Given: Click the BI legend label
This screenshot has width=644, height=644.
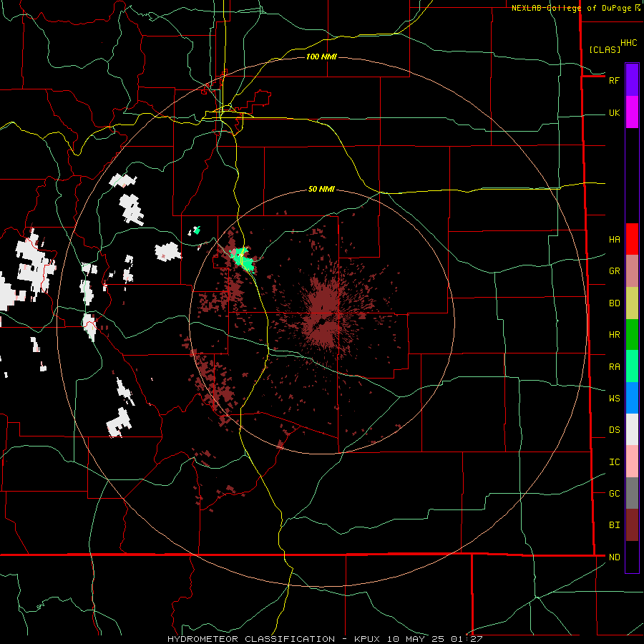Looking at the screenshot, I should click(615, 525).
